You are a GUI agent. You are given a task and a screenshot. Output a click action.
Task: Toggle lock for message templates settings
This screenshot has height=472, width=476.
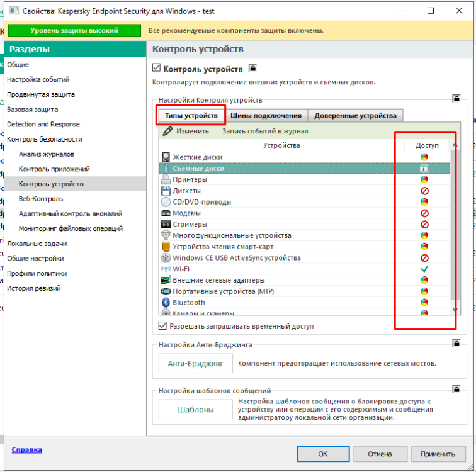(x=456, y=389)
